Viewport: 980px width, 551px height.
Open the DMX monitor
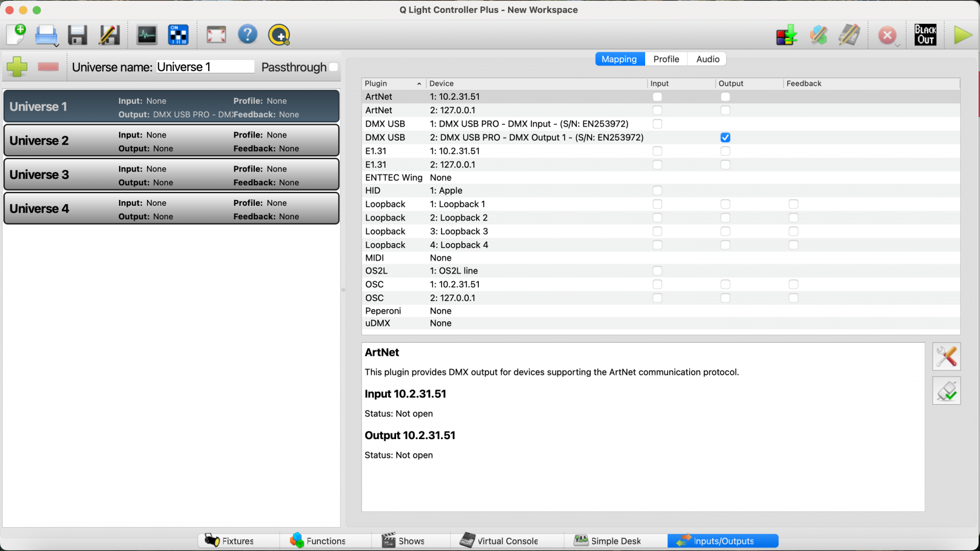(146, 35)
